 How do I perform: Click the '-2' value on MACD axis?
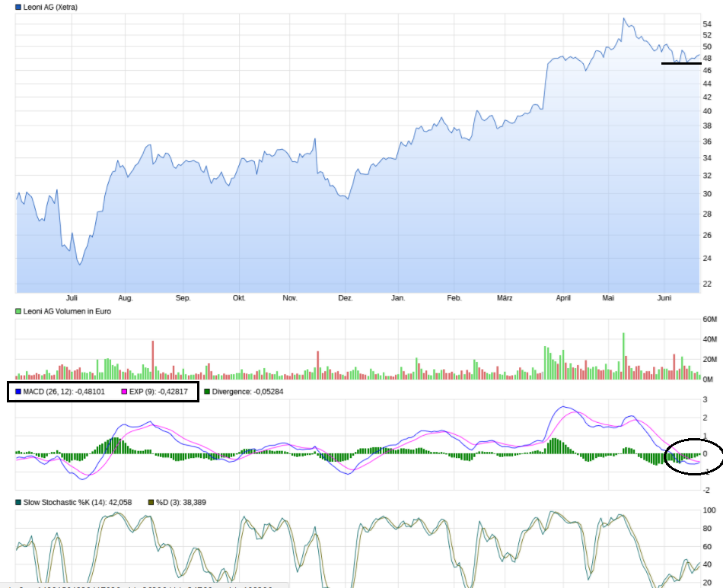[706, 491]
